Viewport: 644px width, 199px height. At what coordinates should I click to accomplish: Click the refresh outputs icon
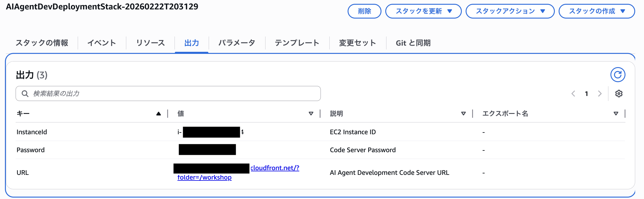(x=618, y=75)
